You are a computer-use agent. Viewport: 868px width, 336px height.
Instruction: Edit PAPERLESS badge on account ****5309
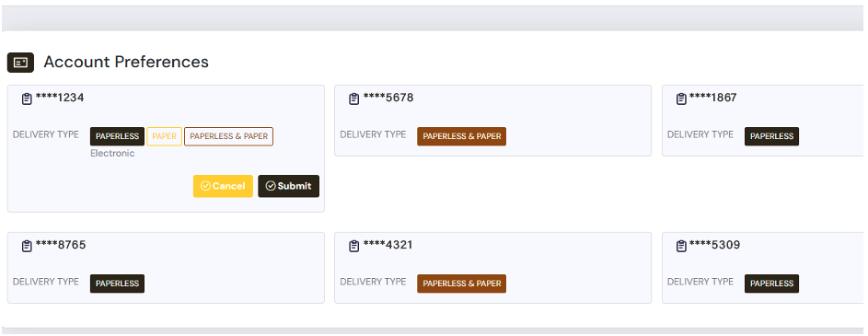pos(771,284)
